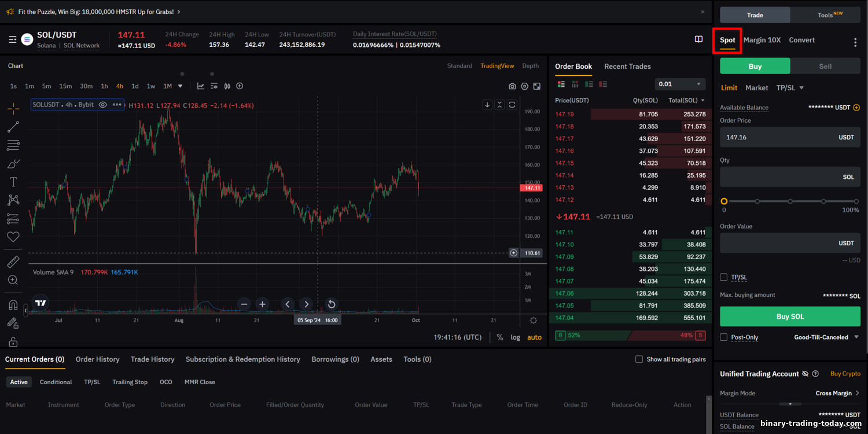
Task: Open Good-Till-Canceled time-in-force dropdown
Action: point(826,337)
